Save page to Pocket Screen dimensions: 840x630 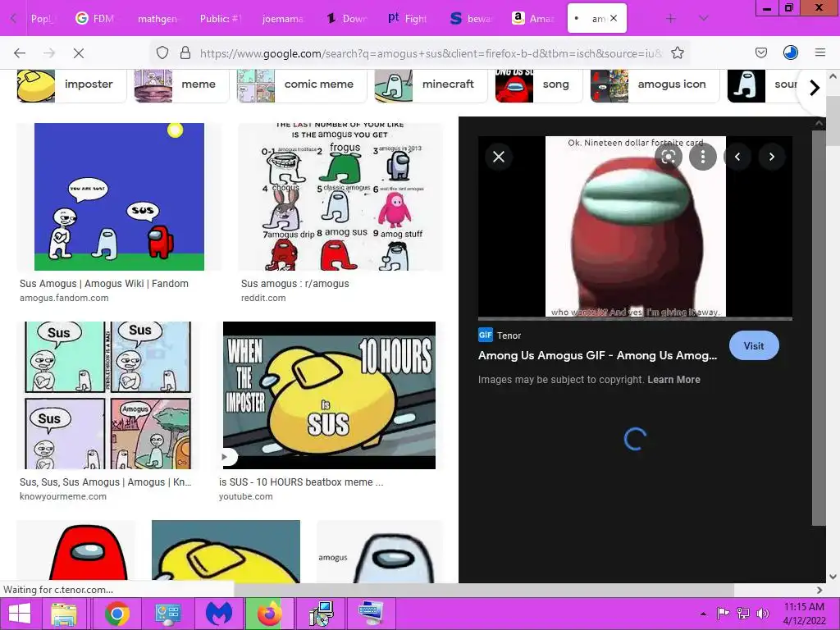click(x=760, y=52)
